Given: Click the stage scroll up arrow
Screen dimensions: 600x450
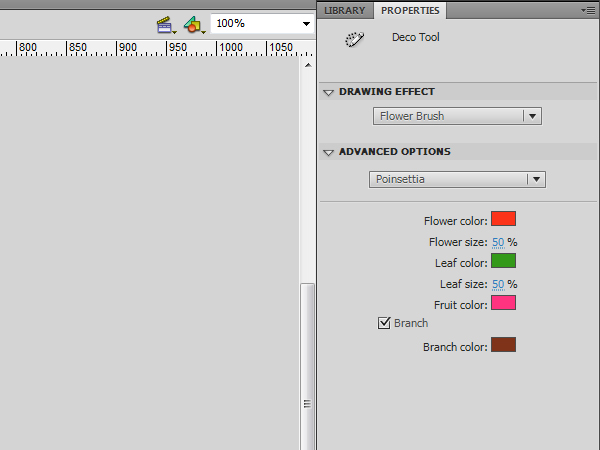Looking at the screenshot, I should (308, 65).
